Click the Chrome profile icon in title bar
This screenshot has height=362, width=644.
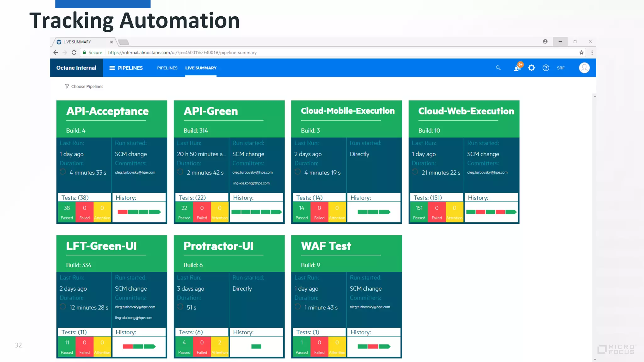click(x=545, y=41)
